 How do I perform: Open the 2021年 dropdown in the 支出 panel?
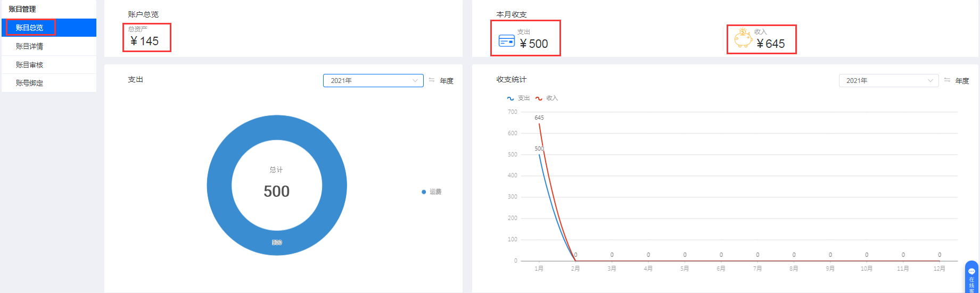[373, 81]
